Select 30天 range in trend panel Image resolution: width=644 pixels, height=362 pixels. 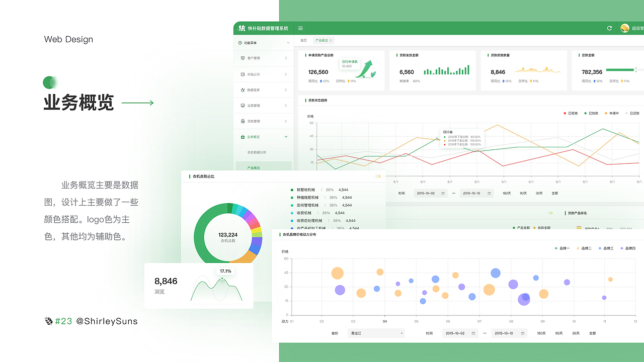539,193
